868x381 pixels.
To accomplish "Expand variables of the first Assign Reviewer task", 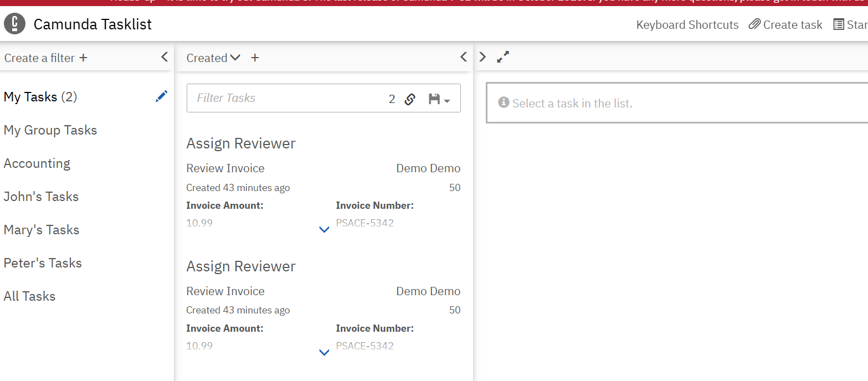I will tap(325, 229).
